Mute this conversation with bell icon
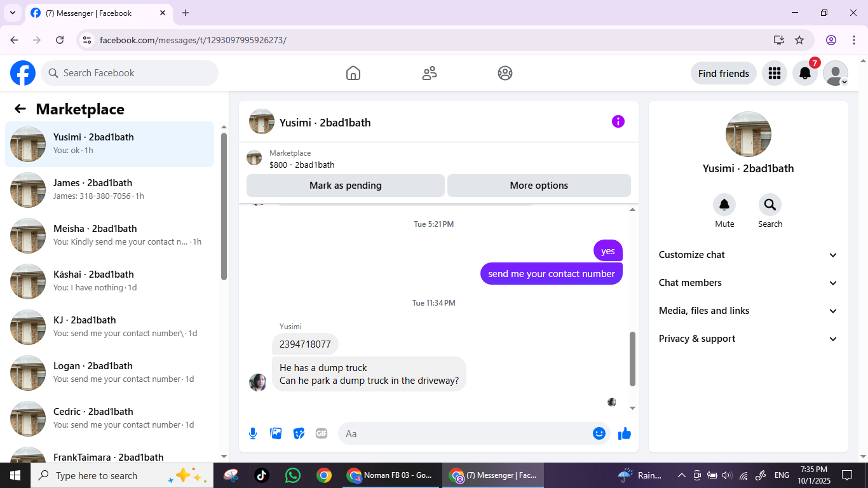 pyautogui.click(x=724, y=205)
